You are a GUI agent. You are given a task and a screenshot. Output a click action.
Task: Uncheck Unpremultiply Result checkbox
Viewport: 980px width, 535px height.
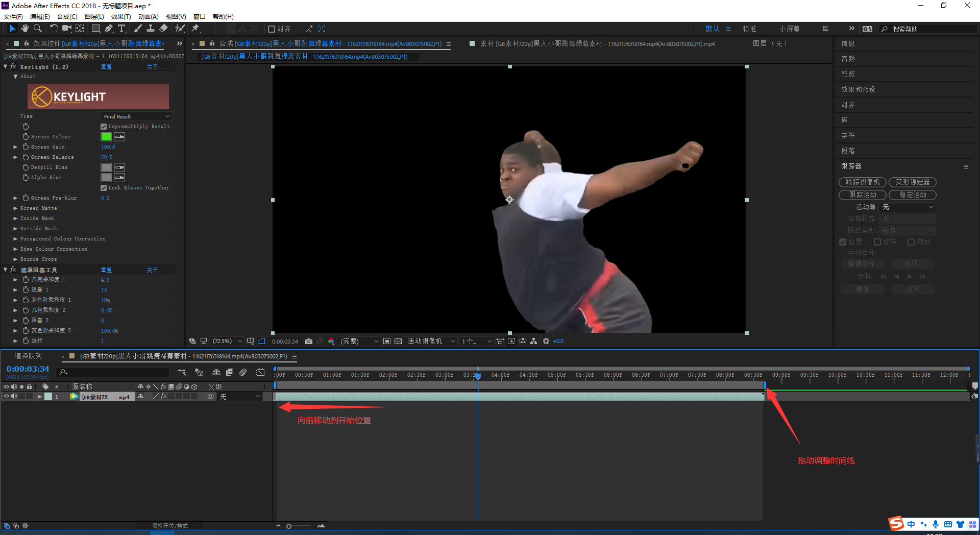(104, 127)
